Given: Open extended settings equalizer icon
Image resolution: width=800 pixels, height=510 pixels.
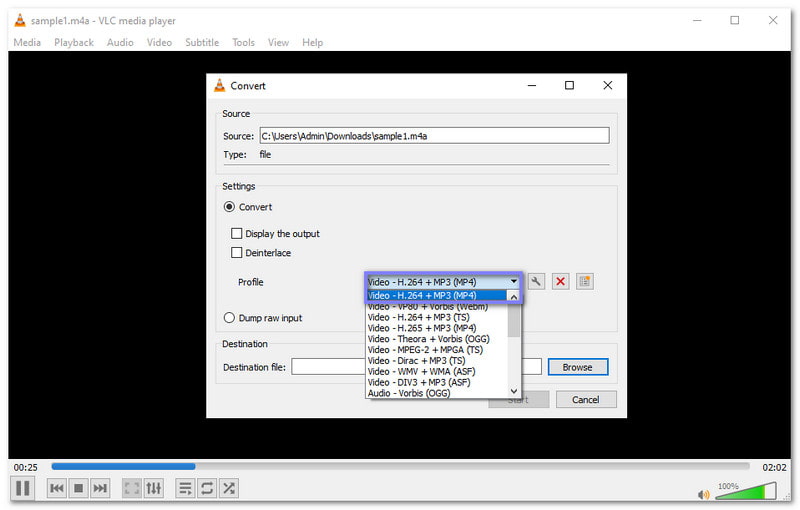Looking at the screenshot, I should point(154,489).
